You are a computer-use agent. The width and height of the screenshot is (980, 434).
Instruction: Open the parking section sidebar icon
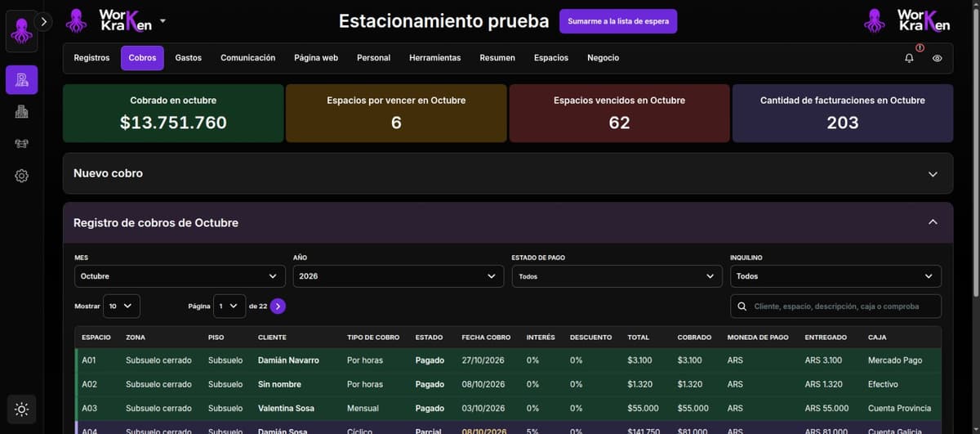[21, 80]
